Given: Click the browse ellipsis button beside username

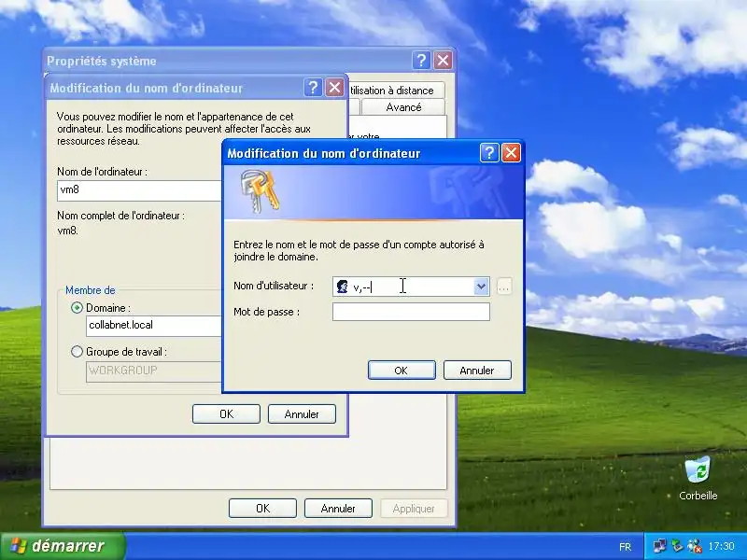Looking at the screenshot, I should (x=504, y=287).
